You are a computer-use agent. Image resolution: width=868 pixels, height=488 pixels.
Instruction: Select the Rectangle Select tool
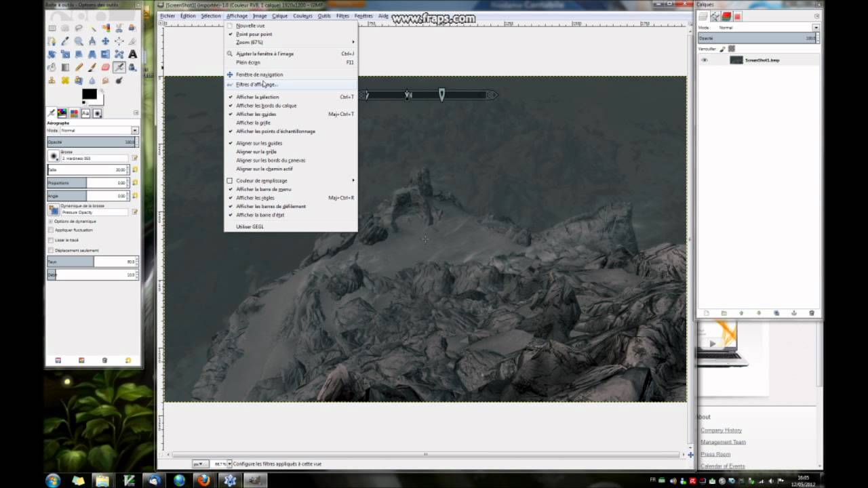(52, 28)
